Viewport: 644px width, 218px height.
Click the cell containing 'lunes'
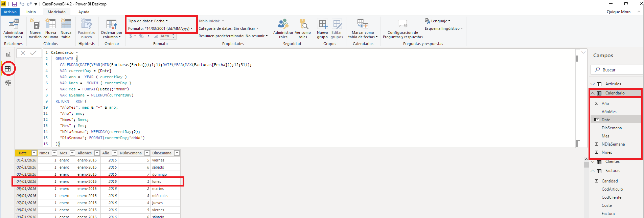(x=165, y=181)
